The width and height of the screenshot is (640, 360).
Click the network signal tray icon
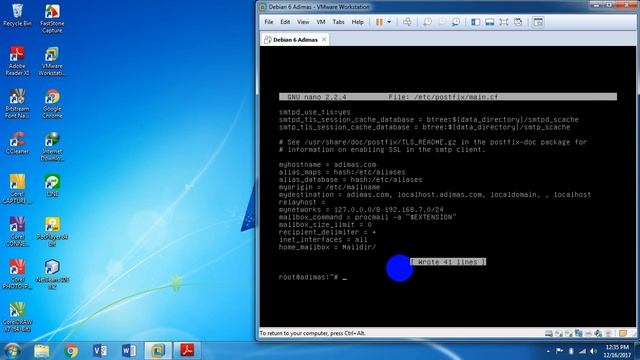pos(582,351)
